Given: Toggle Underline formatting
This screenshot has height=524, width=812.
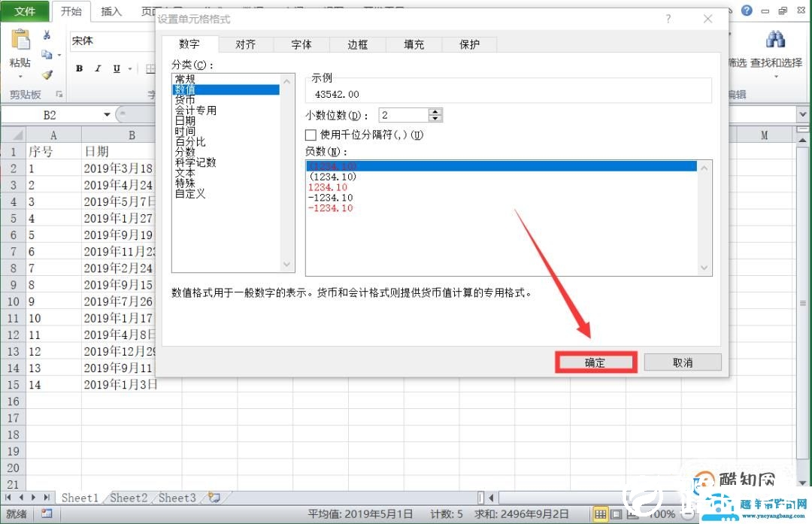Looking at the screenshot, I should tap(117, 68).
